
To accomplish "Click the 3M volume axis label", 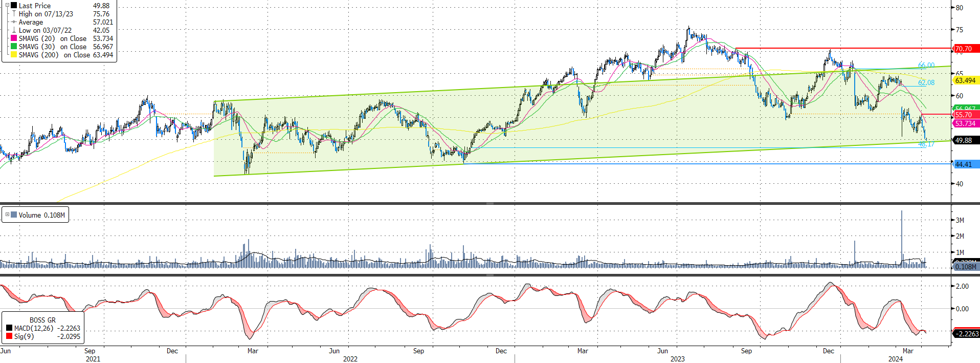I will (960, 220).
